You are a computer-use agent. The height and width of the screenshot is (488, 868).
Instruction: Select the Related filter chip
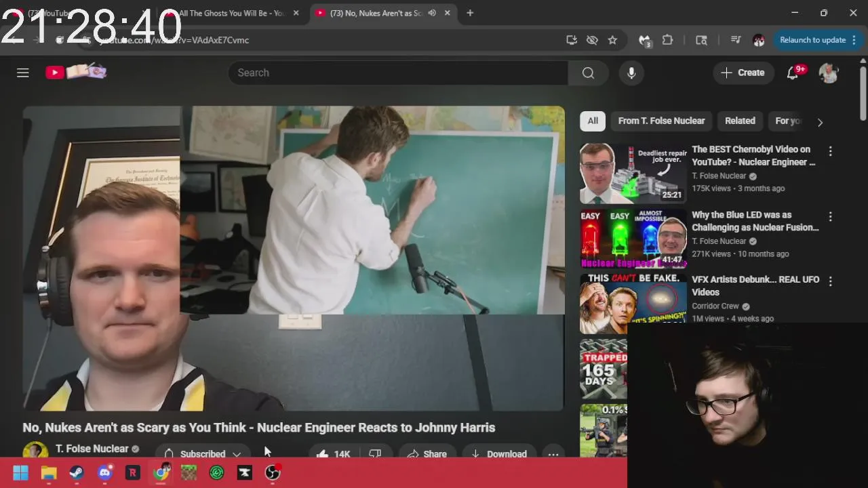740,121
